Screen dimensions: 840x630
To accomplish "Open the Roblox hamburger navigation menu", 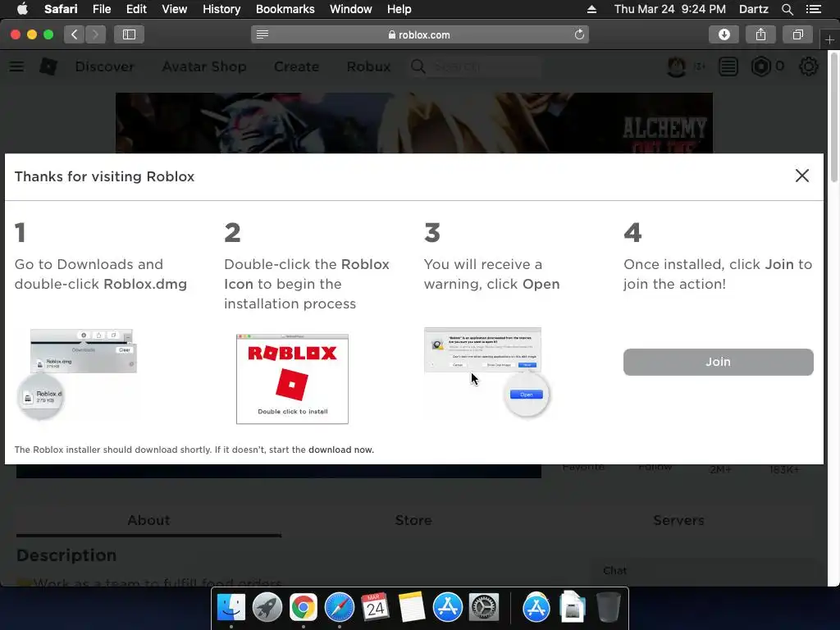I will pos(16,66).
